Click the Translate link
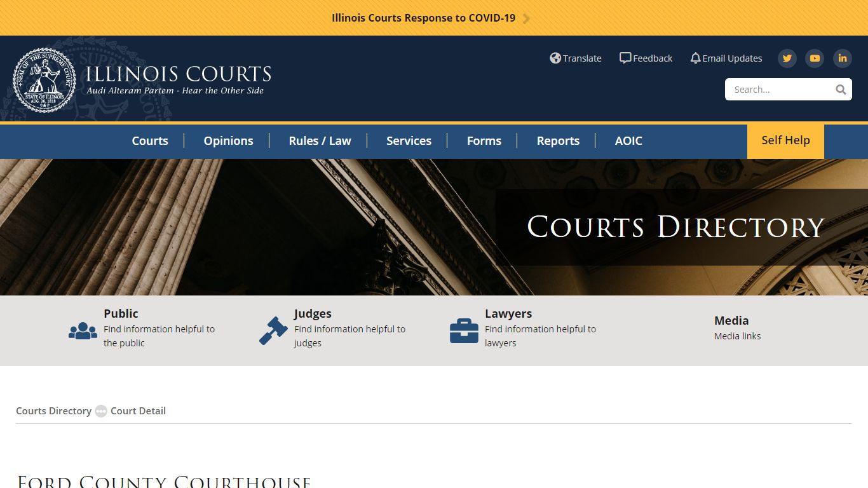Image resolution: width=868 pixels, height=488 pixels. tap(582, 58)
